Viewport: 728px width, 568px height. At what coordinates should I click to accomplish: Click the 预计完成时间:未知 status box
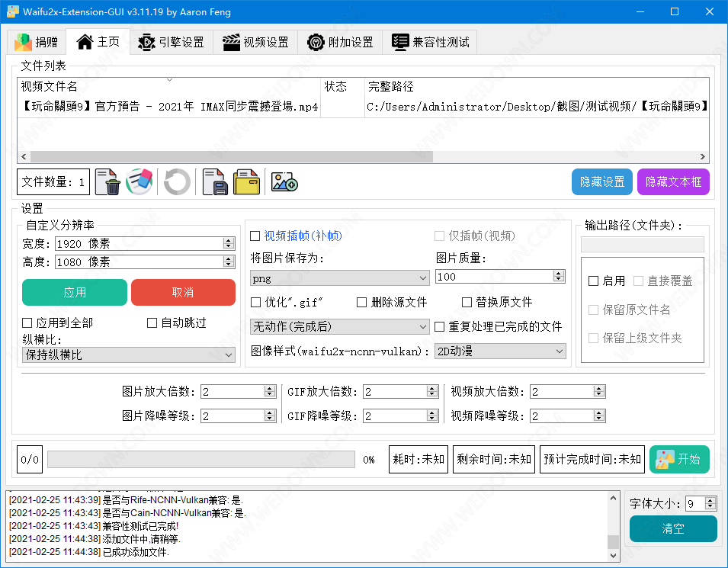point(592,459)
